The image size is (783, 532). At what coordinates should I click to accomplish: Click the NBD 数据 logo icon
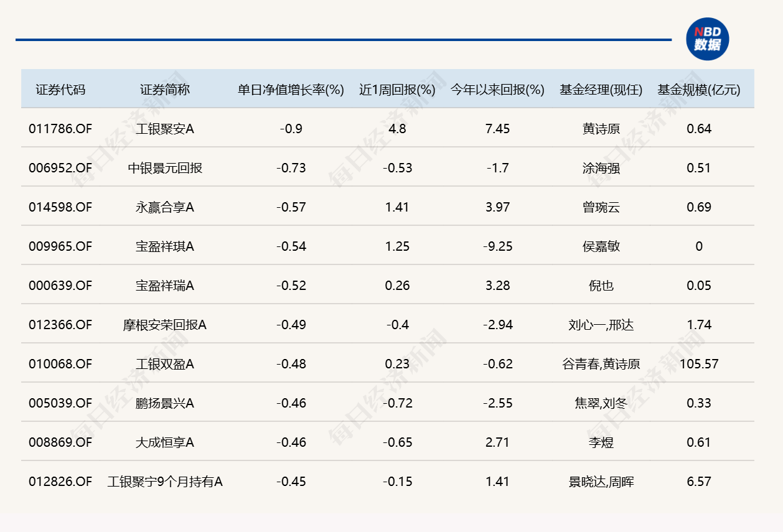click(707, 39)
